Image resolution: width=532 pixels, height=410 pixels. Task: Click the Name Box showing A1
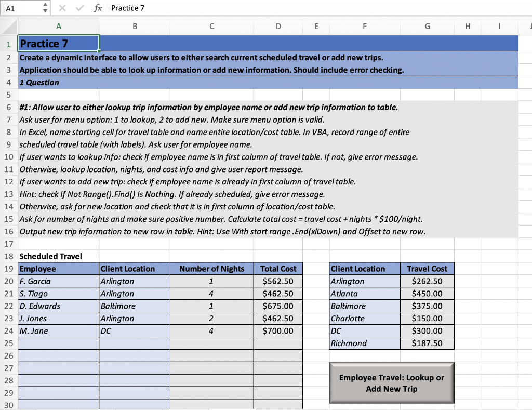[x=21, y=8]
